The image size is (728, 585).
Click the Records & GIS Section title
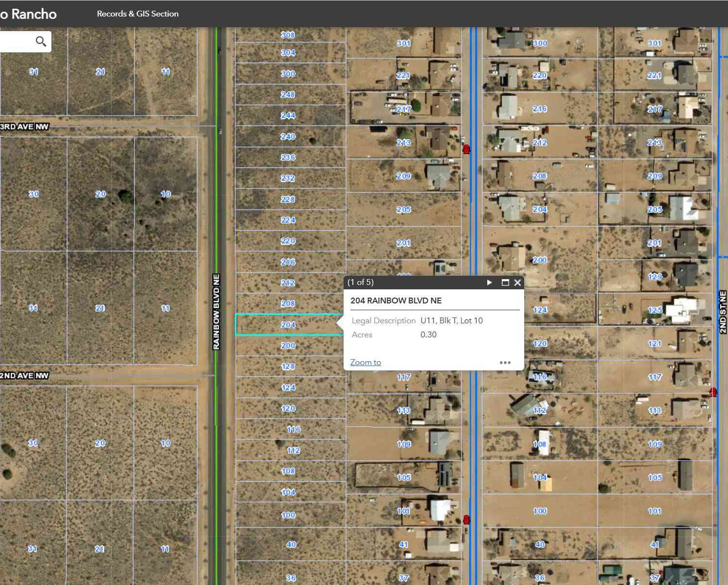coord(138,14)
